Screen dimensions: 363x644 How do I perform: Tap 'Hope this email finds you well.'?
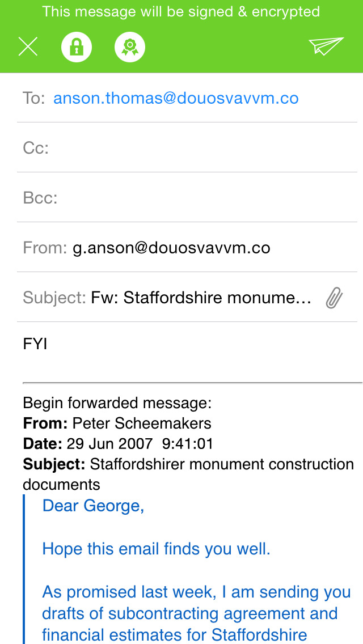[x=157, y=549]
